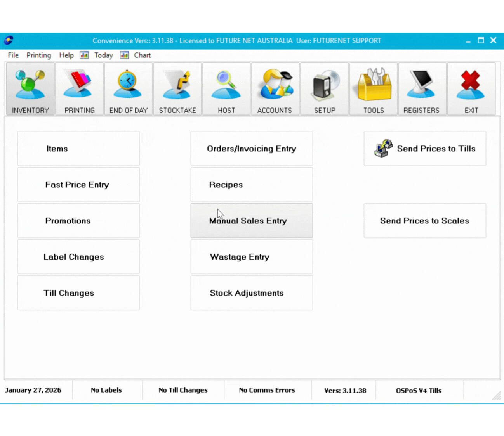The height and width of the screenshot is (436, 504).
Task: Open the Host module icon
Action: 226,89
